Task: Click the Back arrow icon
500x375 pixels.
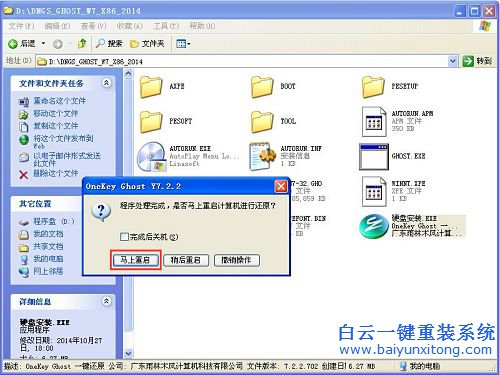Action: [13, 44]
